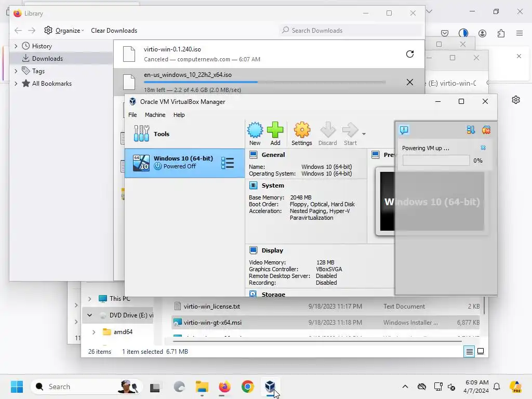Select the virtio-win-0.1.240.iso download entry
The width and height of the screenshot is (532, 399).
(269, 54)
